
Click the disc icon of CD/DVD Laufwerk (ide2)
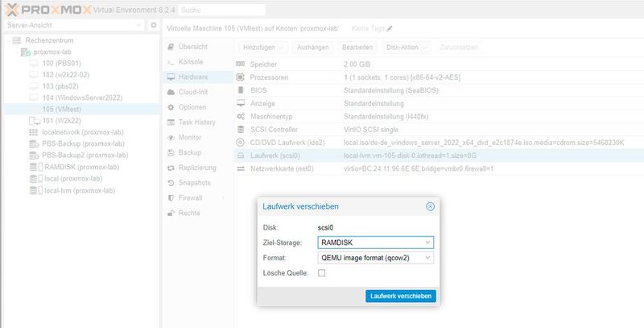[x=240, y=143]
